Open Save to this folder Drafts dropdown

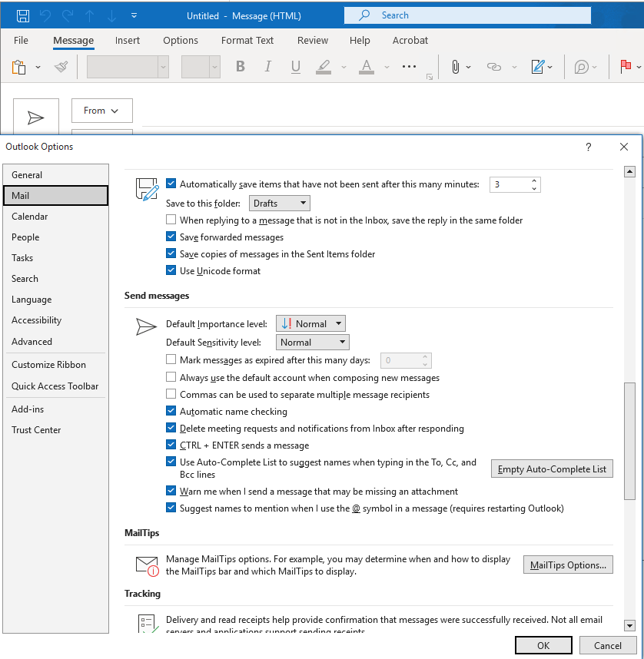coord(280,204)
